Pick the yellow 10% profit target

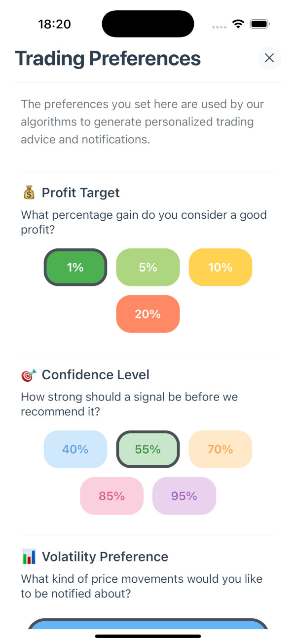point(220,267)
